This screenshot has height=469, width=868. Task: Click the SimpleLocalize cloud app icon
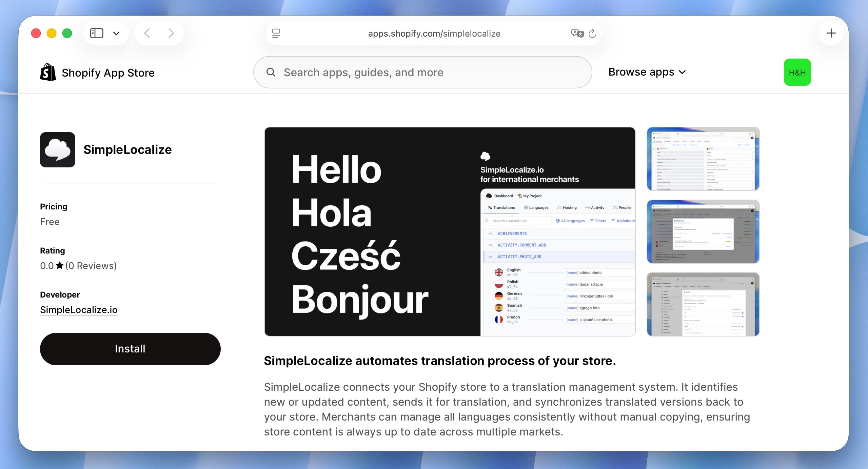(57, 149)
